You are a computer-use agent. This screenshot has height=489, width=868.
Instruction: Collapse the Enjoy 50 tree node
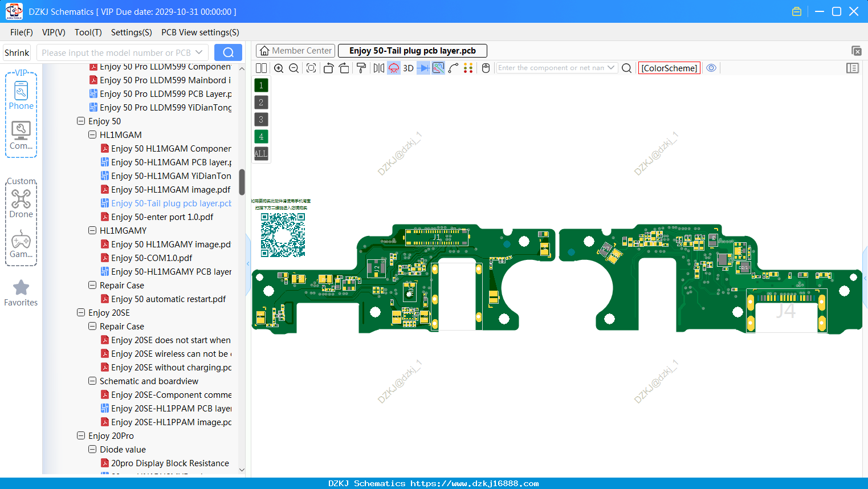(x=81, y=121)
